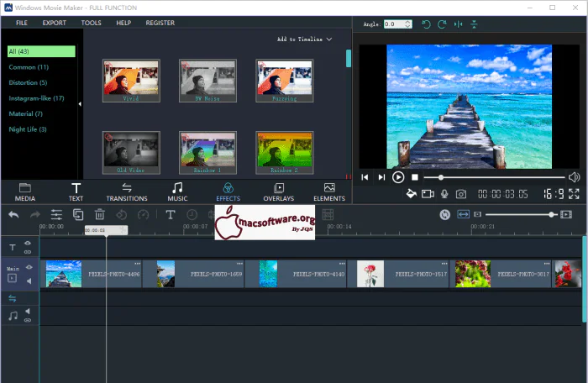Open the Add to Timeline dropdown
588x383 pixels.
304,39
